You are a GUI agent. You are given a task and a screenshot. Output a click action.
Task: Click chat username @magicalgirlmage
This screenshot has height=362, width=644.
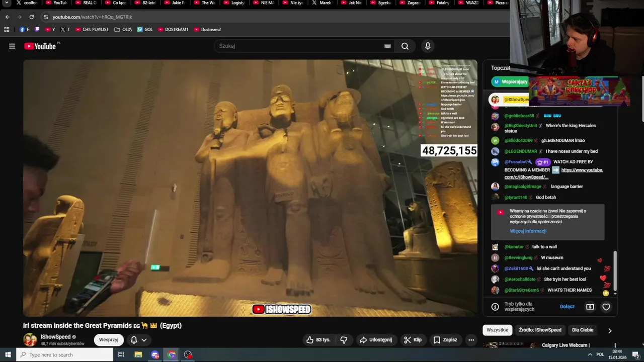click(x=523, y=187)
